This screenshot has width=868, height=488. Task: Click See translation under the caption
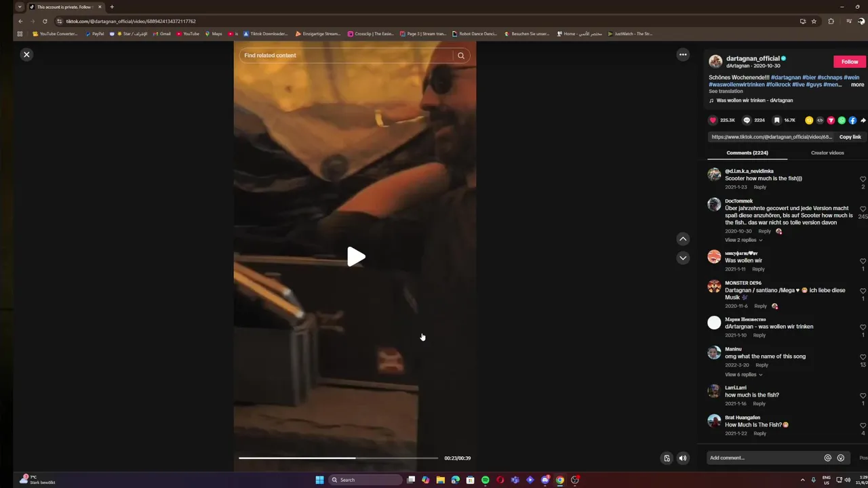click(726, 91)
